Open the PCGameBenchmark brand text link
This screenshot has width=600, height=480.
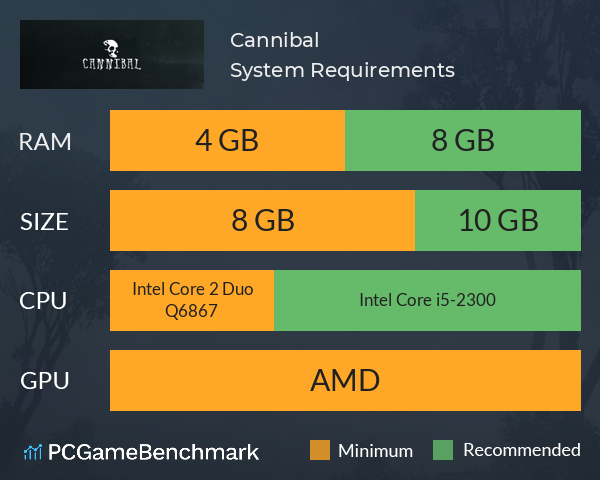click(153, 452)
